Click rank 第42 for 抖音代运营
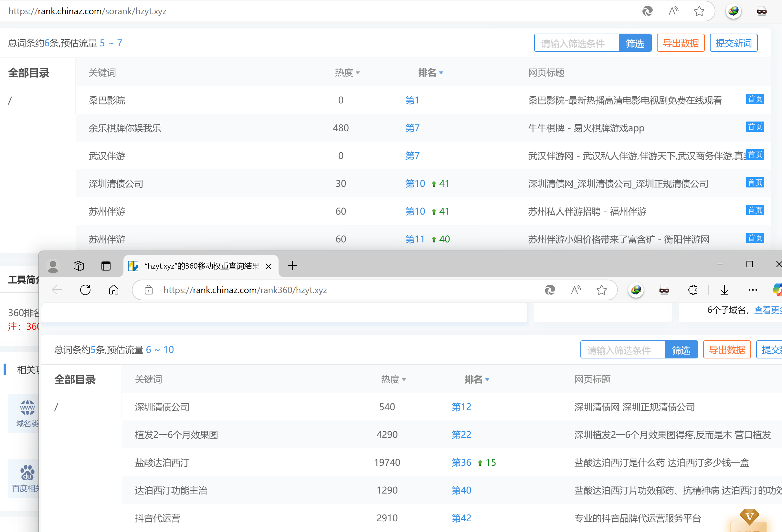Image resolution: width=782 pixels, height=532 pixels. click(x=461, y=518)
